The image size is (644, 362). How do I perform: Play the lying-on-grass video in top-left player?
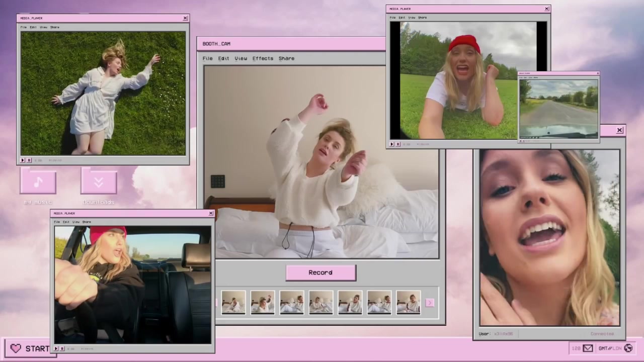[22, 160]
